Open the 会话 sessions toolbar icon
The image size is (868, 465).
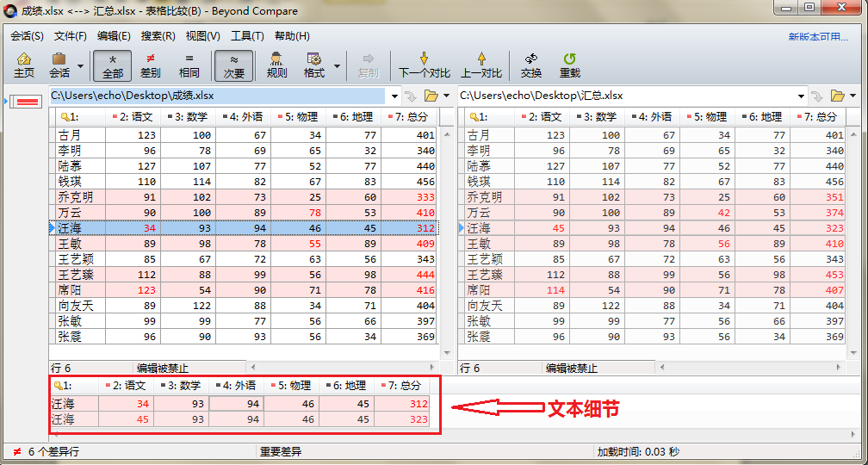(59, 65)
